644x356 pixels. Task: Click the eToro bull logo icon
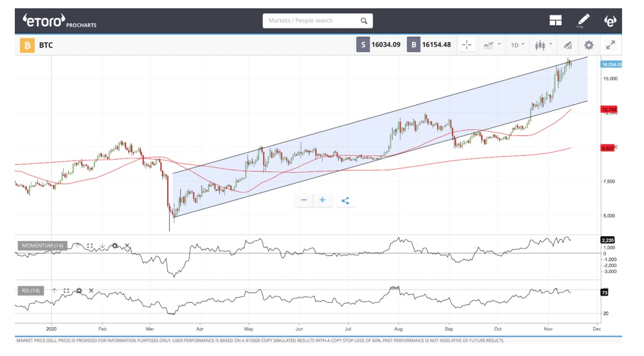point(610,21)
